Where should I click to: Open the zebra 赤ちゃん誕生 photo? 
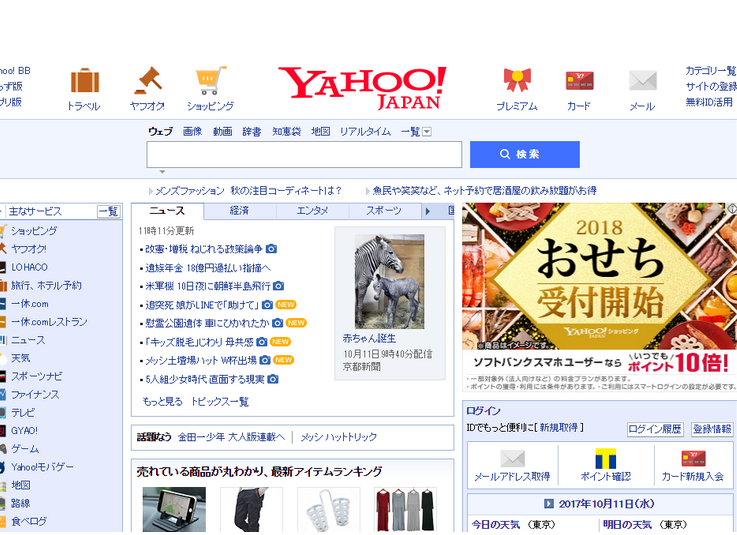(x=389, y=281)
